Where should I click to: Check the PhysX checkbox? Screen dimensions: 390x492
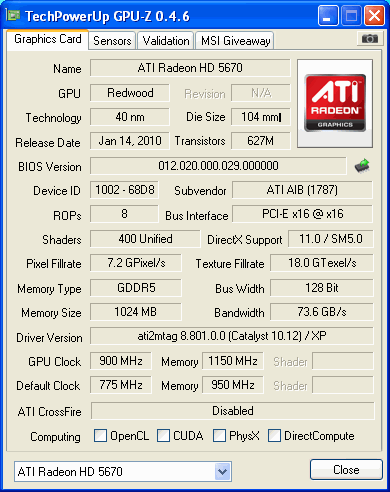(x=219, y=436)
